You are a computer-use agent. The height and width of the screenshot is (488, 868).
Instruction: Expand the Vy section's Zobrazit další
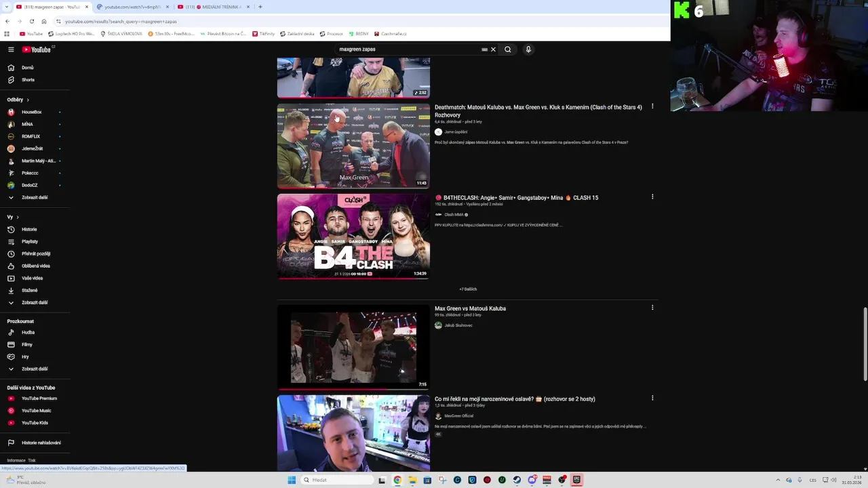coord(35,302)
